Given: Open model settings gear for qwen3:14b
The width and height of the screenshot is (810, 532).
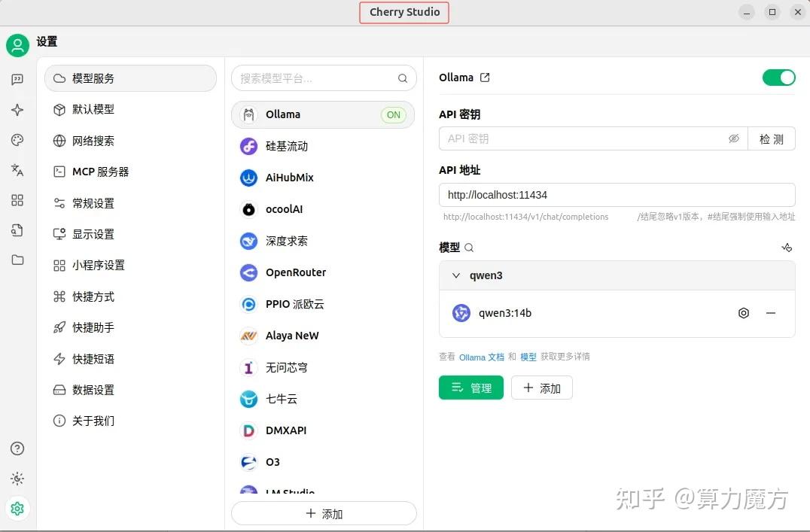Looking at the screenshot, I should coord(744,313).
